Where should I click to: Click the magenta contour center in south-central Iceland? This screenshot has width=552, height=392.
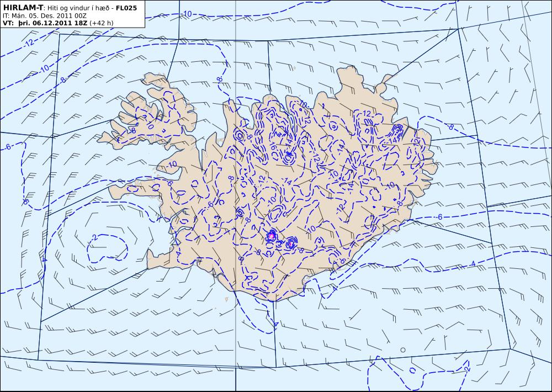[x=272, y=236]
